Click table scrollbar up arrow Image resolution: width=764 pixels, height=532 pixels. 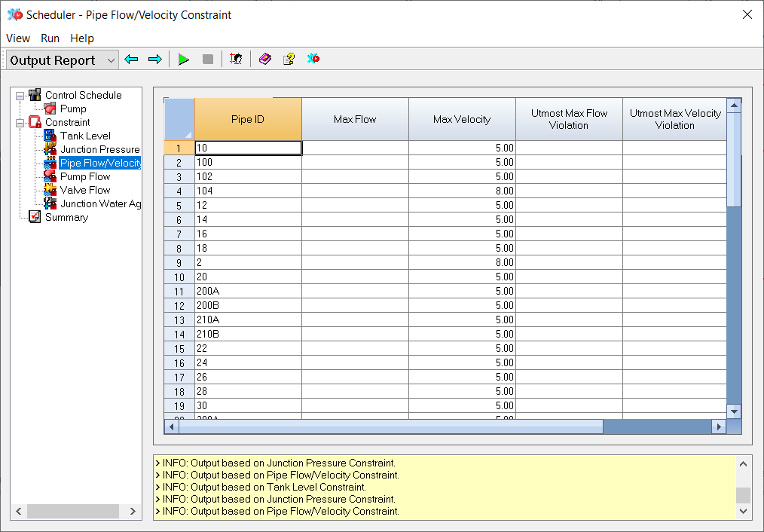[x=734, y=105]
